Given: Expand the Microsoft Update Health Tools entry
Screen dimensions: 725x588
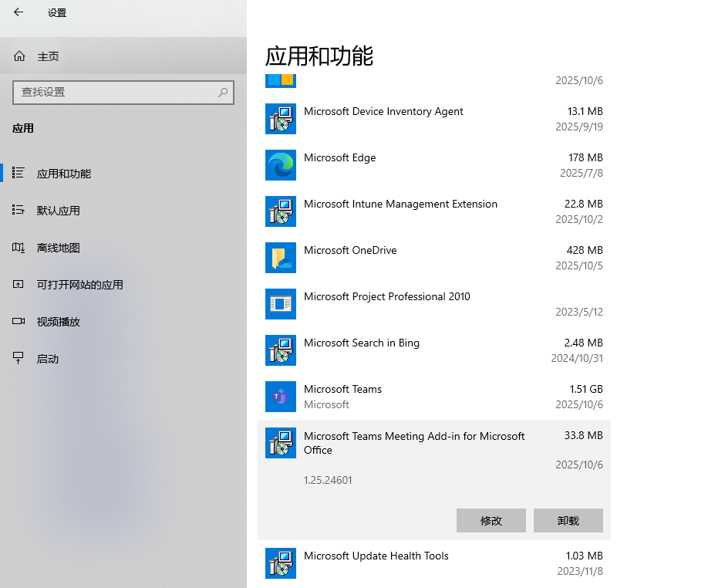Looking at the screenshot, I should [433, 563].
